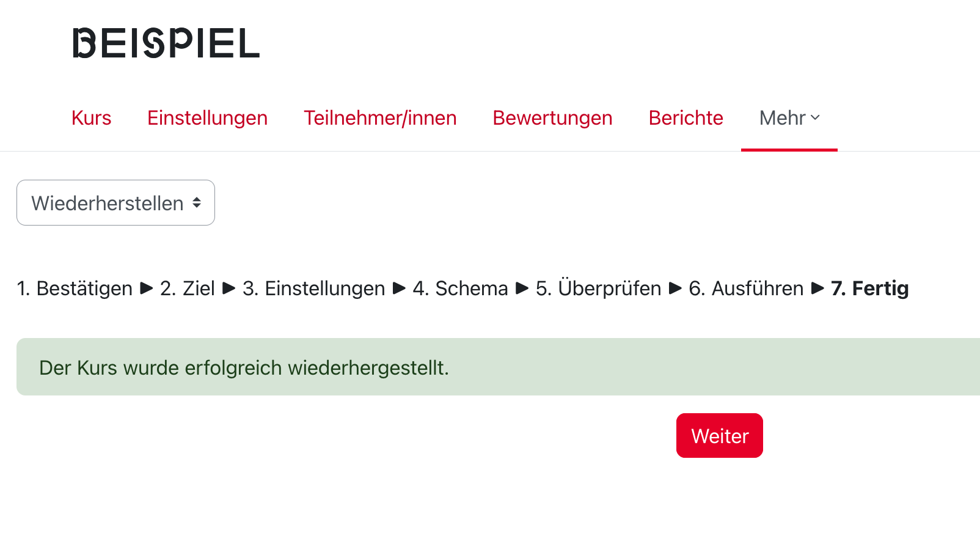Click the BEISPIEL site logo
The height and width of the screenshot is (544, 980).
pyautogui.click(x=166, y=43)
